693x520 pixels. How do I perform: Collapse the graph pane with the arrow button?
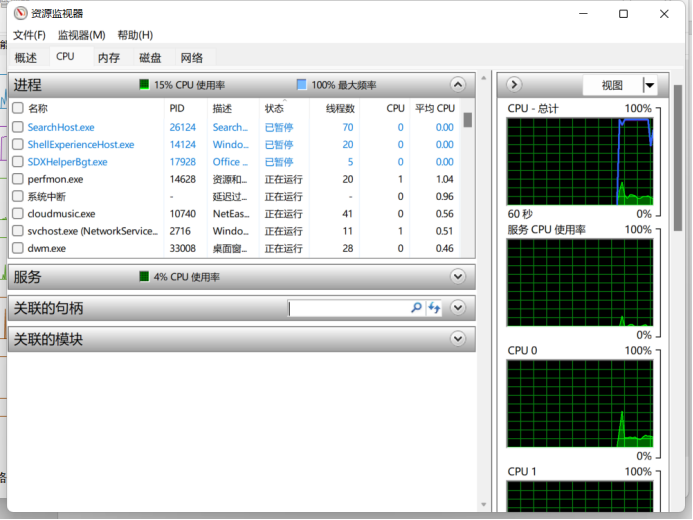(x=514, y=84)
